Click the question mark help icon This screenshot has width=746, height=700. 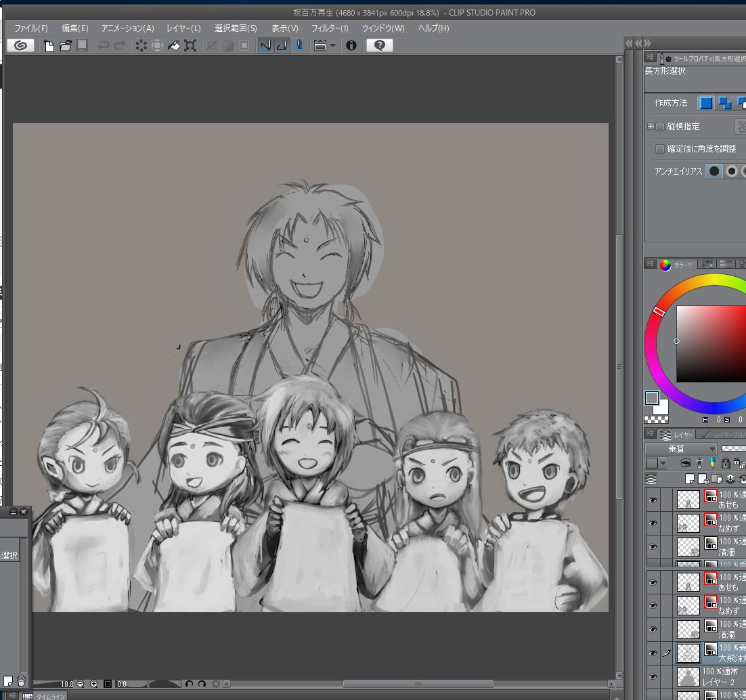(380, 45)
